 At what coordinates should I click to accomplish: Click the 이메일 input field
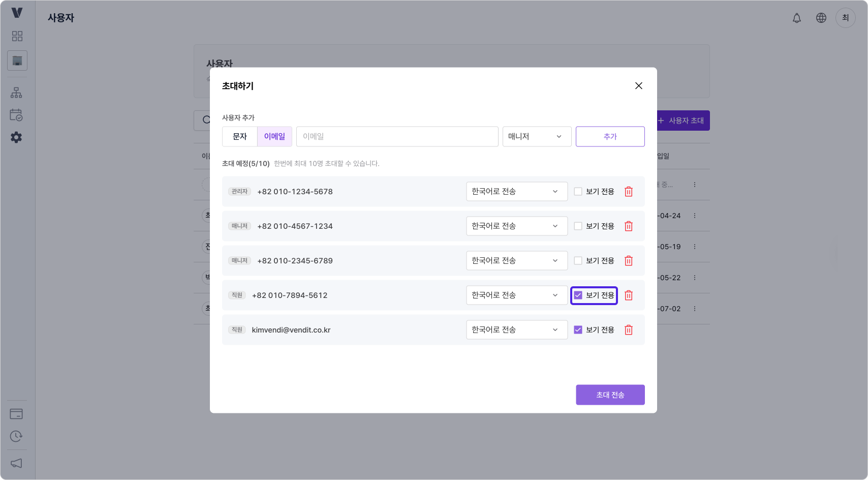point(397,136)
